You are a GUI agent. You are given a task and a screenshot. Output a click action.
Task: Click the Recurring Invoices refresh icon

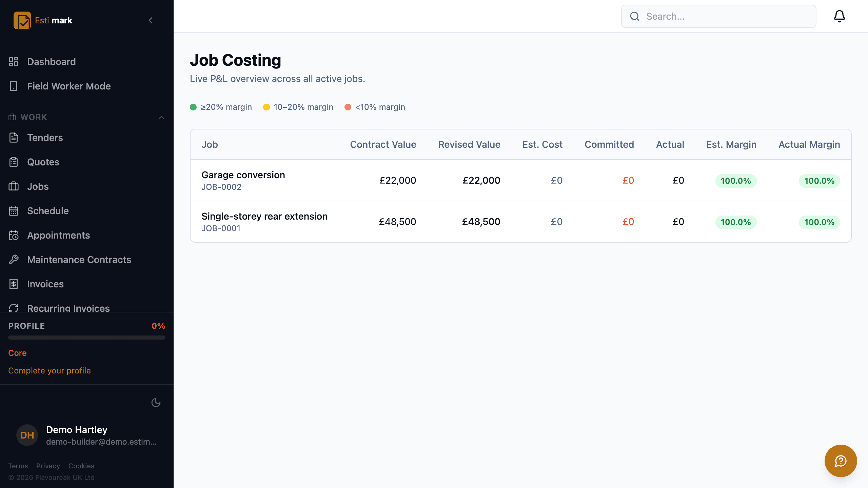14,308
